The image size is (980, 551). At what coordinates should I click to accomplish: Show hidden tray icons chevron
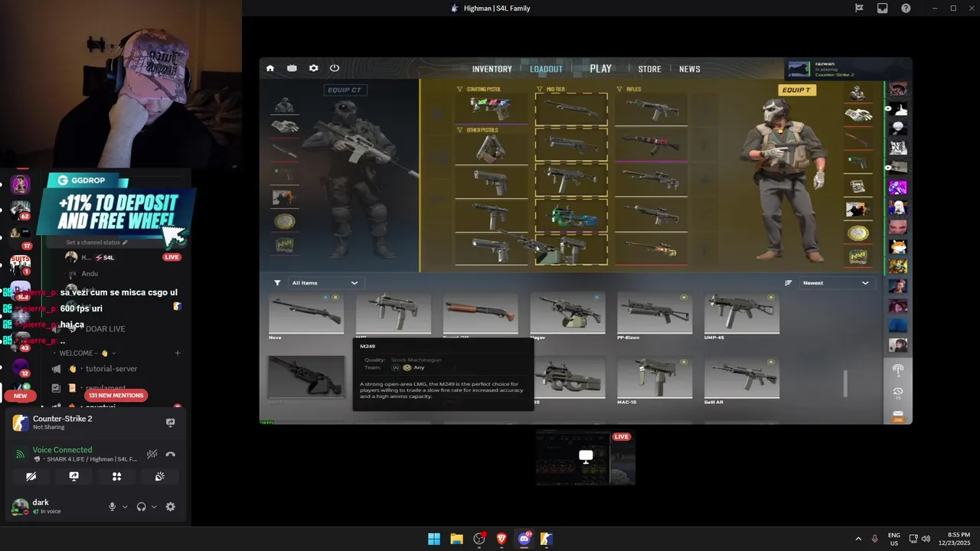coord(857,539)
